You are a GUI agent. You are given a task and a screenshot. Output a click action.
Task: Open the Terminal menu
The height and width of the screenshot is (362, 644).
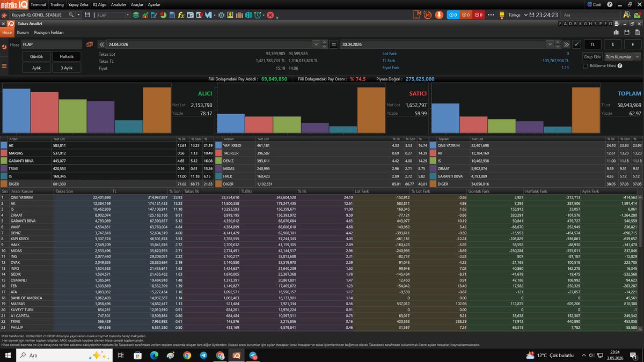coord(39,4)
